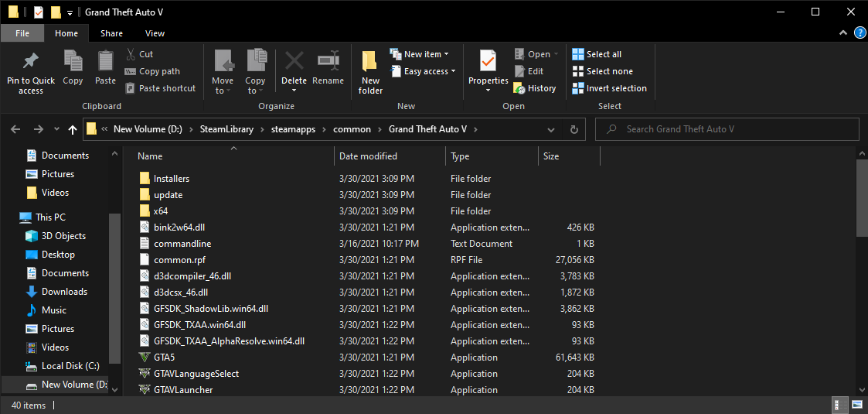Switch to details view in status bar

coord(839,404)
